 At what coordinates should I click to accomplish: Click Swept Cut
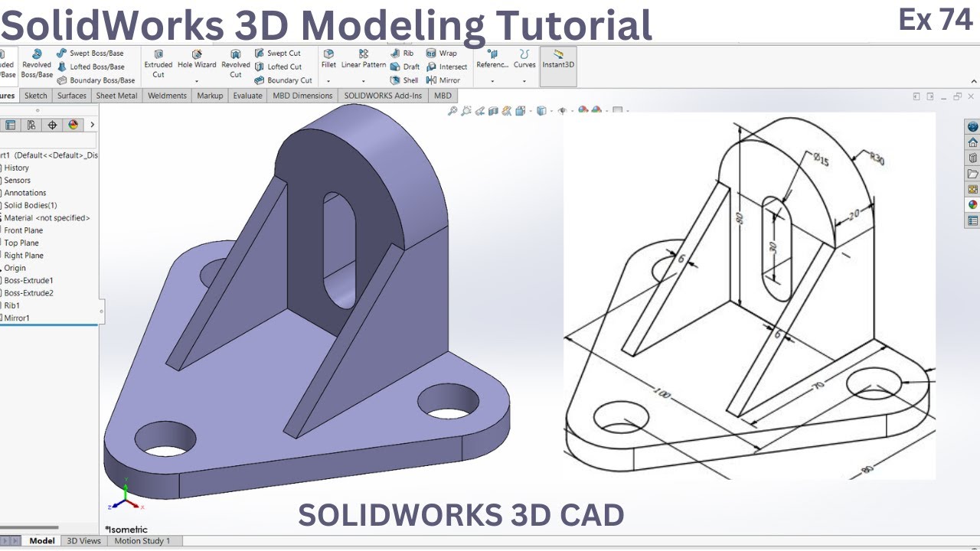(278, 54)
